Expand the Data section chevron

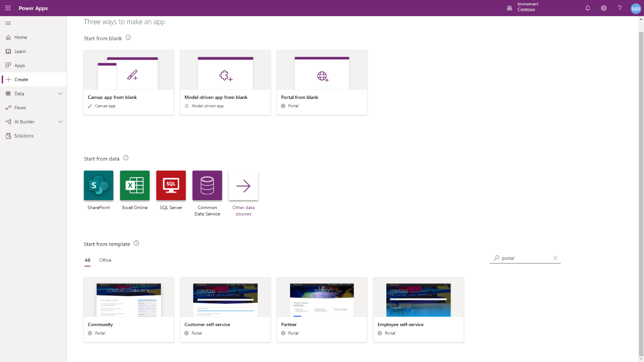point(60,94)
